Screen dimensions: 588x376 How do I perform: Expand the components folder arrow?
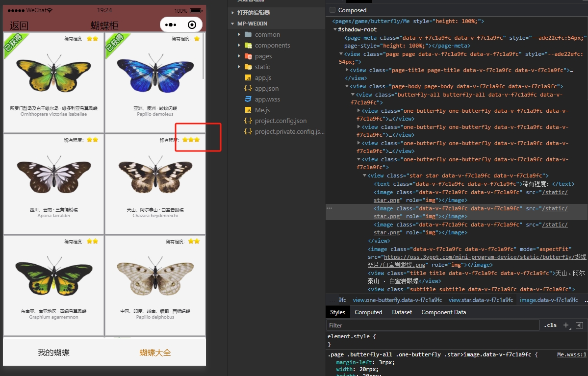[239, 46]
